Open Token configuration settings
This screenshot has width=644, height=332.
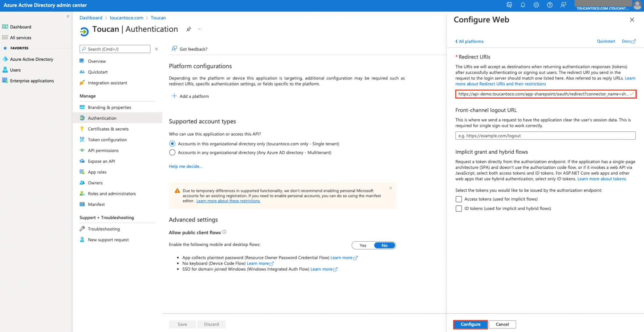tap(107, 140)
